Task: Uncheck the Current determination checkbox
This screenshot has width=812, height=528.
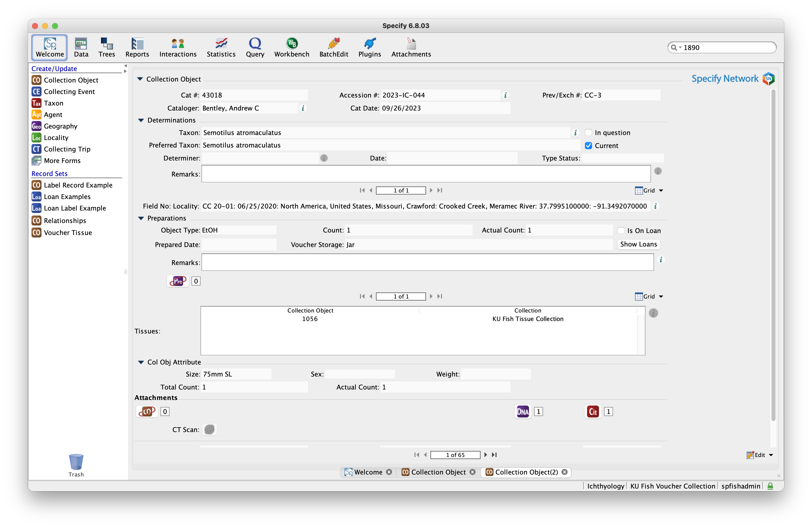Action: [x=588, y=146]
